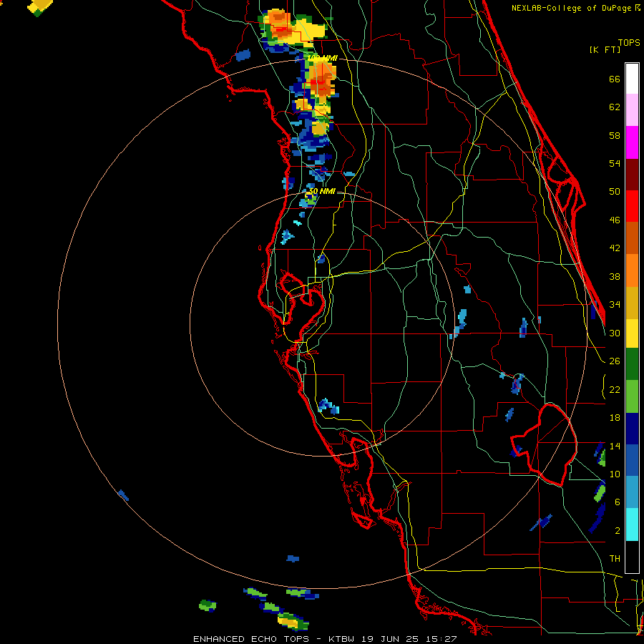
Task: Click the bright red legend swatch
Action: (x=632, y=206)
